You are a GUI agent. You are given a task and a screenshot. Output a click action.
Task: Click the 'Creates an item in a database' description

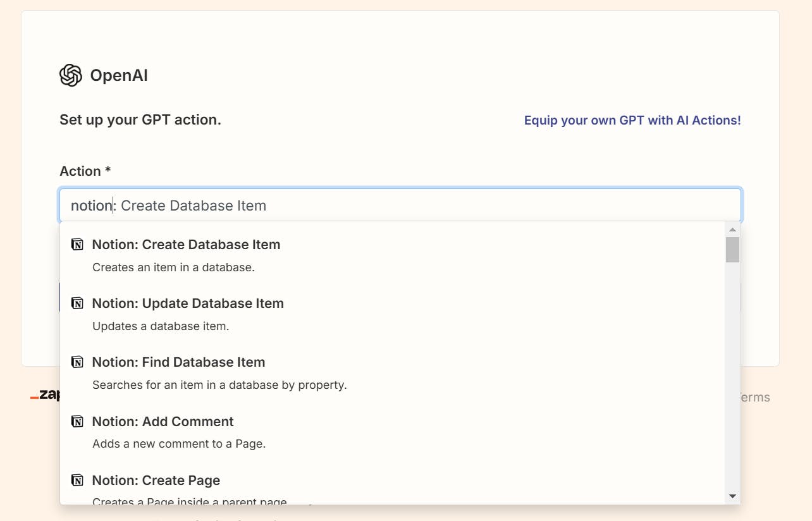click(x=173, y=267)
